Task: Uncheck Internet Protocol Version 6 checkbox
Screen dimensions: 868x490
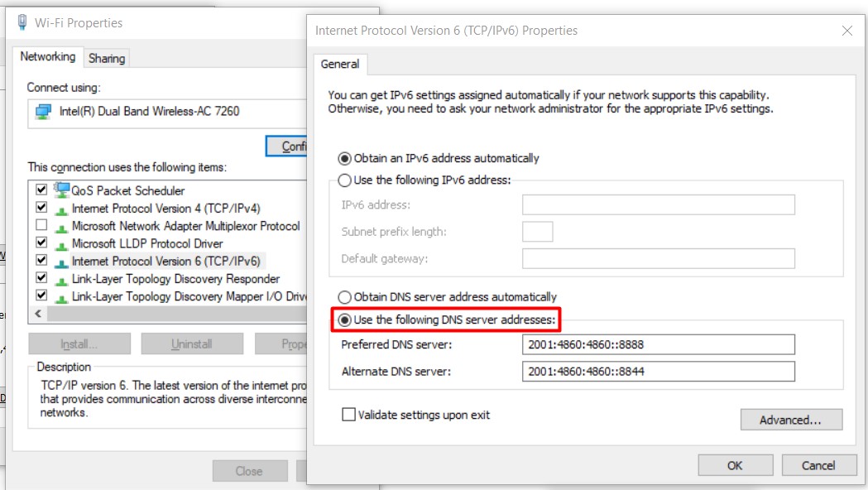Action: [x=41, y=260]
